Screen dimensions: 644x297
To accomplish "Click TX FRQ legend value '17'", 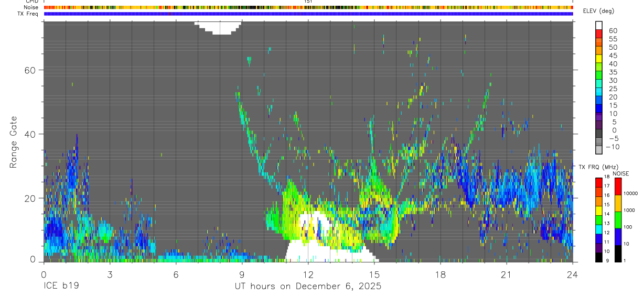I will pos(608,186).
